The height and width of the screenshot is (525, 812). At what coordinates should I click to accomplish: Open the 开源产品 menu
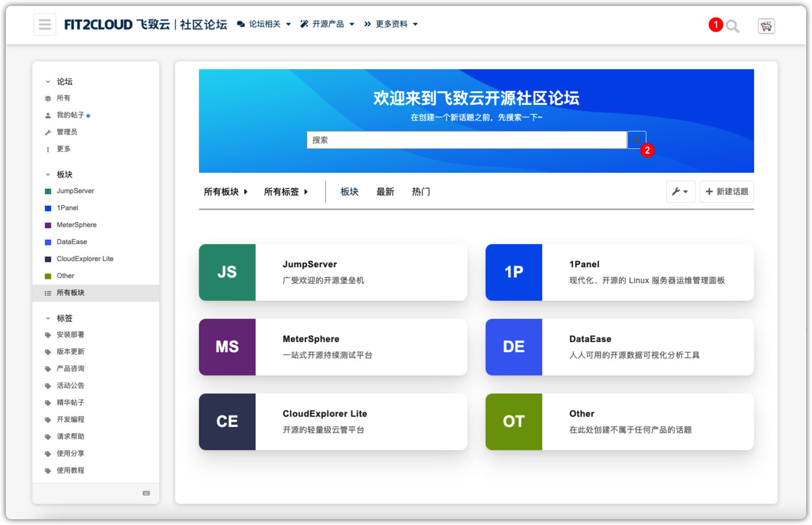(x=328, y=24)
